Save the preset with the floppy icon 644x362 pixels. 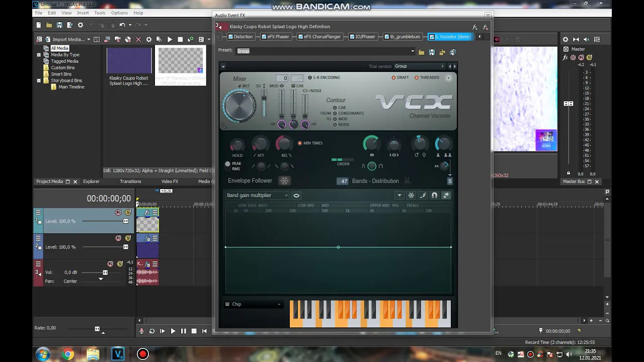point(432,52)
